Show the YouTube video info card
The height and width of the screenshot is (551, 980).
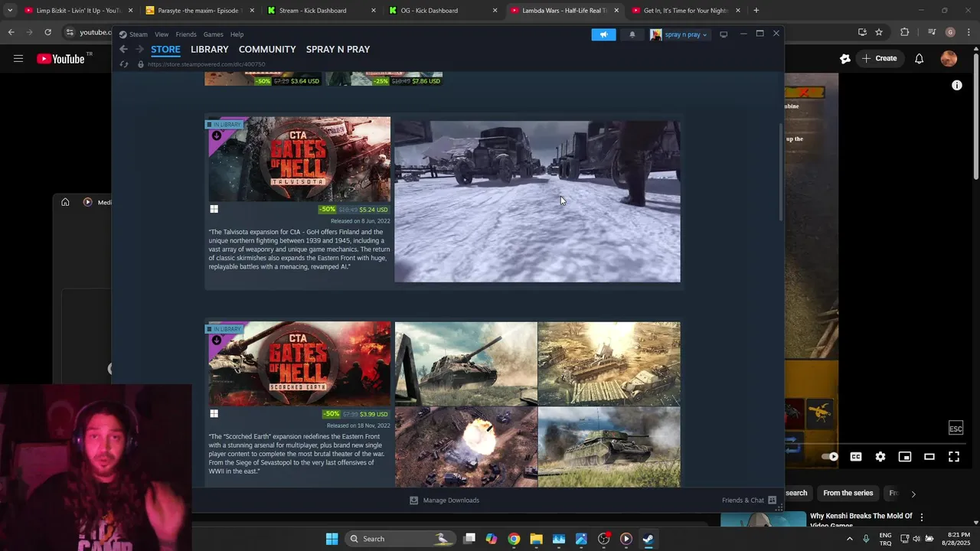tap(957, 86)
